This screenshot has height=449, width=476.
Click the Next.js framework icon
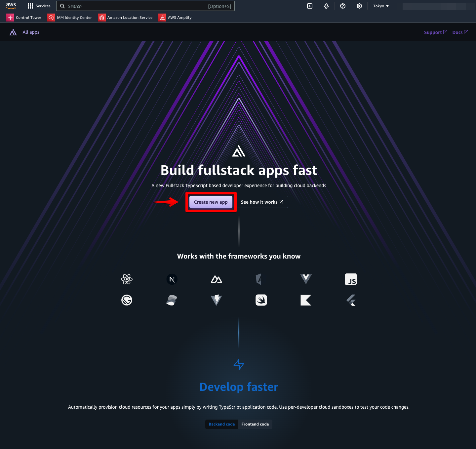point(172,279)
